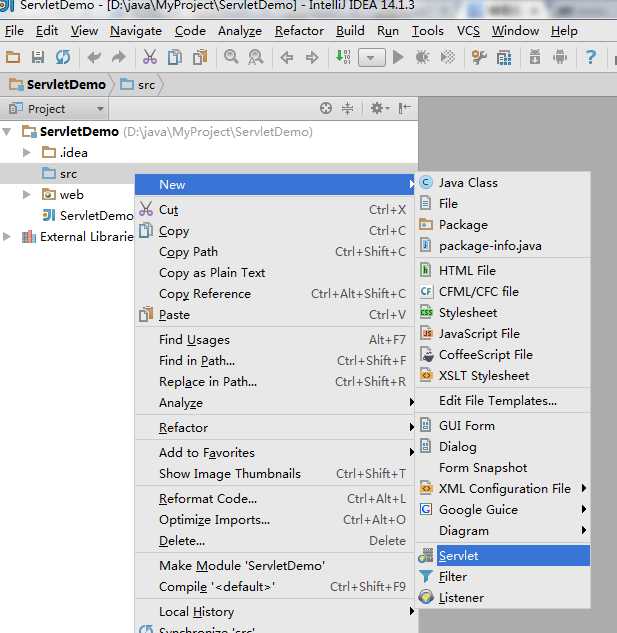
Task: Select Reformat Code context entry
Action: [275, 499]
